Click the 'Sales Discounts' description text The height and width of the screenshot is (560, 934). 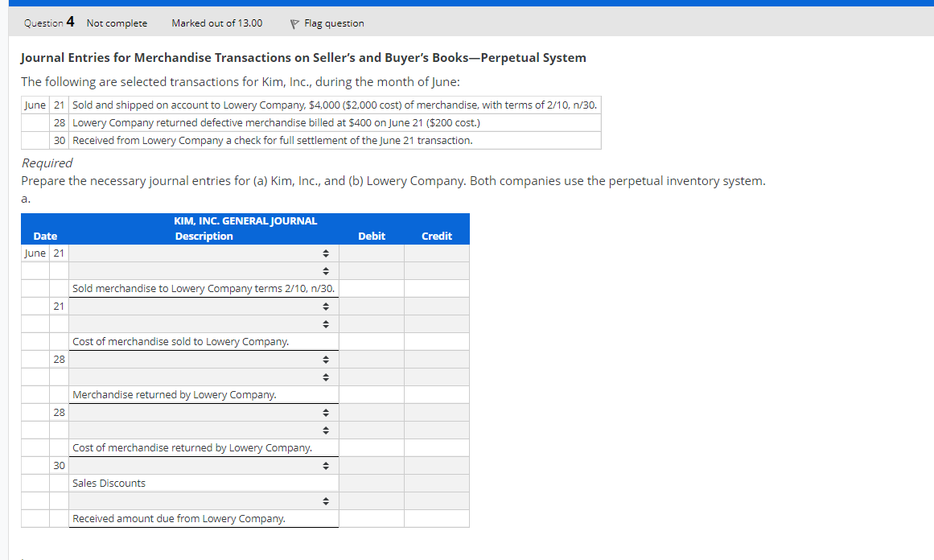coord(109,483)
